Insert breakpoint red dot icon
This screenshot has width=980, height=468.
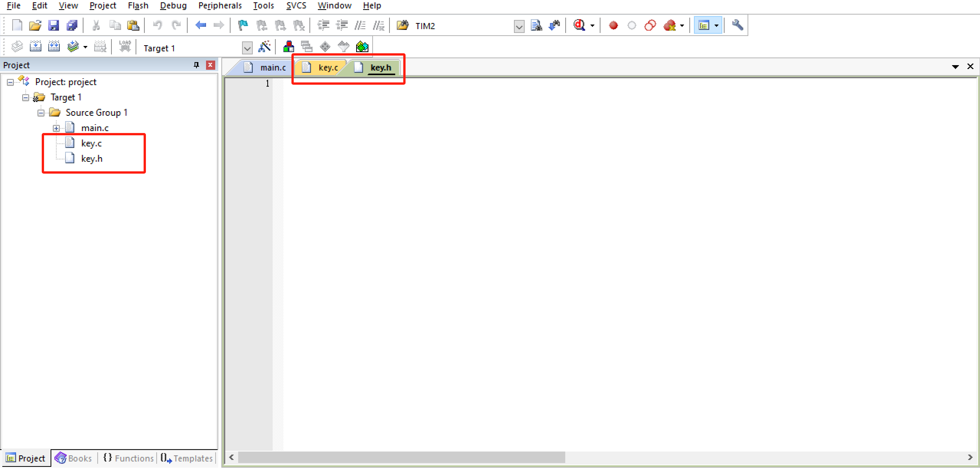pyautogui.click(x=614, y=26)
